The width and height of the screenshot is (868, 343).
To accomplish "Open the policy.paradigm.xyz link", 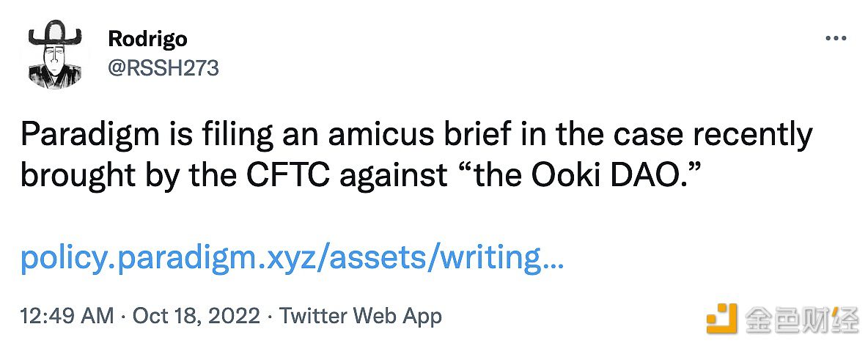I will point(291,257).
